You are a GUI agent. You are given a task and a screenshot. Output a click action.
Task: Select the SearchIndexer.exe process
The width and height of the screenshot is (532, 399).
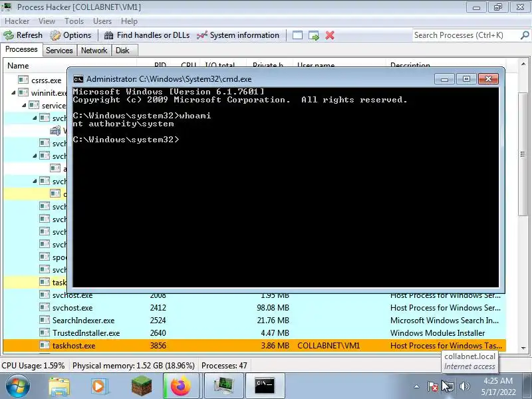point(255,321)
